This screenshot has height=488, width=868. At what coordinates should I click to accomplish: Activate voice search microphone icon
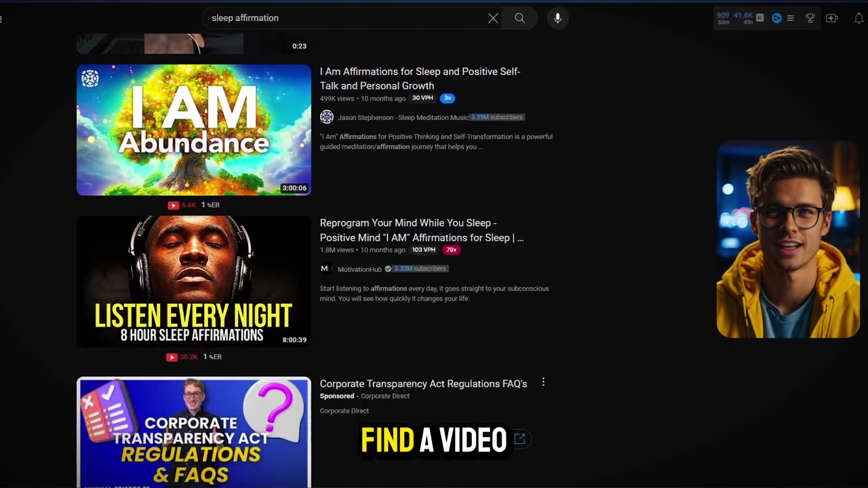pyautogui.click(x=557, y=18)
